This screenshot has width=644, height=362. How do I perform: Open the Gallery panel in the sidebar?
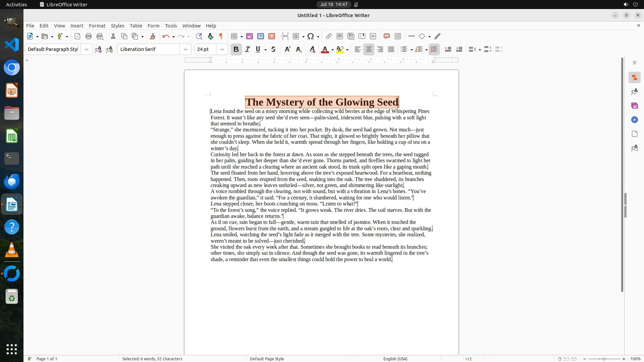(x=634, y=106)
